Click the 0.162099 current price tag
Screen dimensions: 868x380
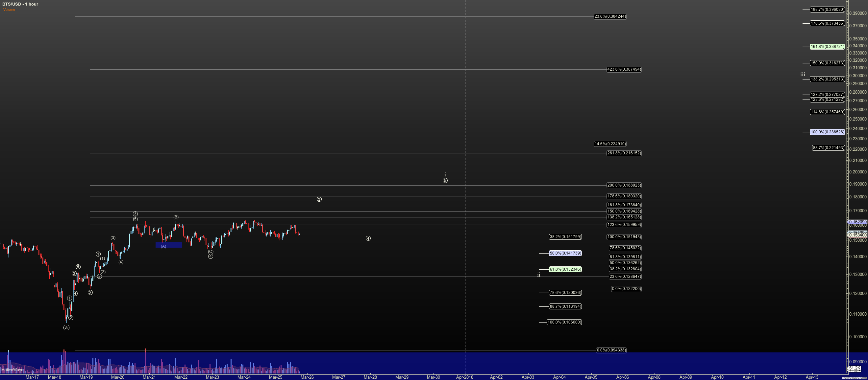pos(857,222)
